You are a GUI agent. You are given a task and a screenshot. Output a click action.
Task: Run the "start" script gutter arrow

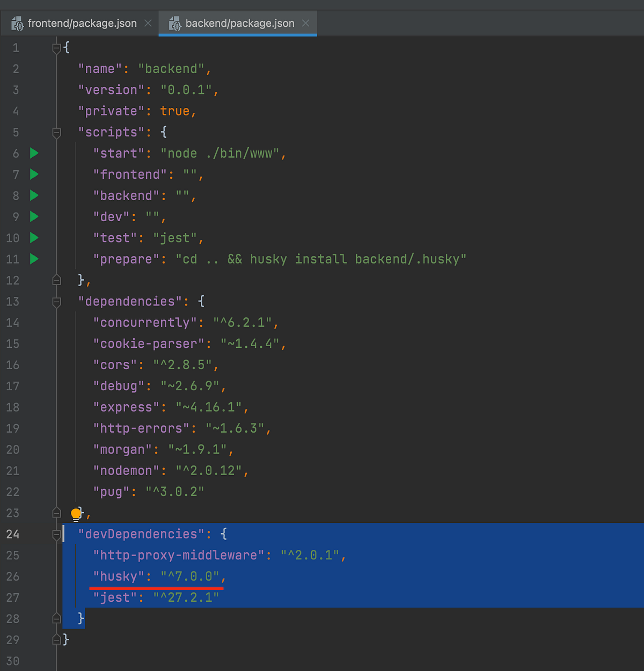(34, 154)
